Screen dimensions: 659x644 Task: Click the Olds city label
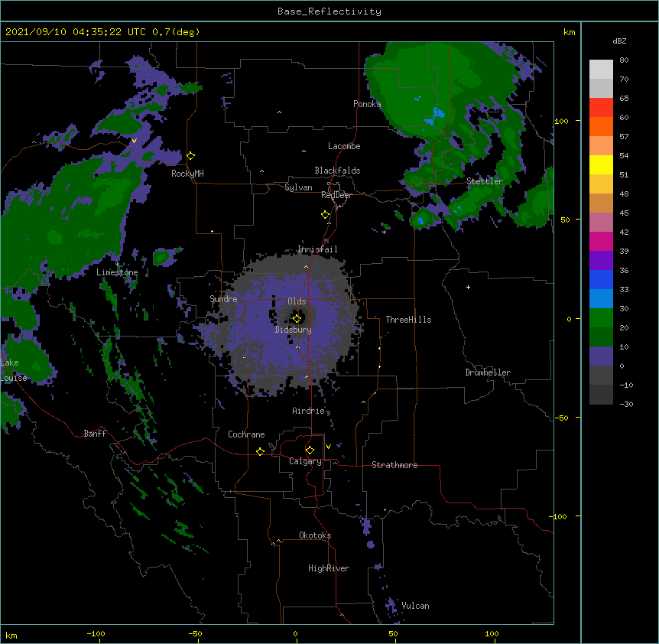pyautogui.click(x=297, y=301)
